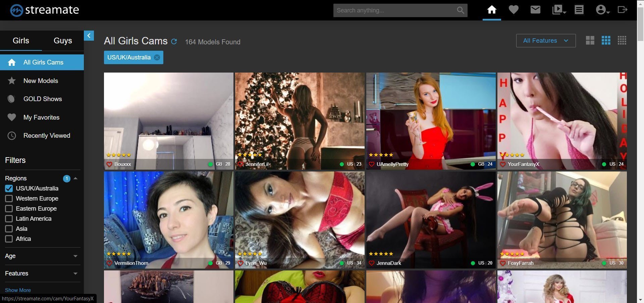This screenshot has width=644, height=303.
Task: Open New Models in the sidebar
Action: [41, 81]
